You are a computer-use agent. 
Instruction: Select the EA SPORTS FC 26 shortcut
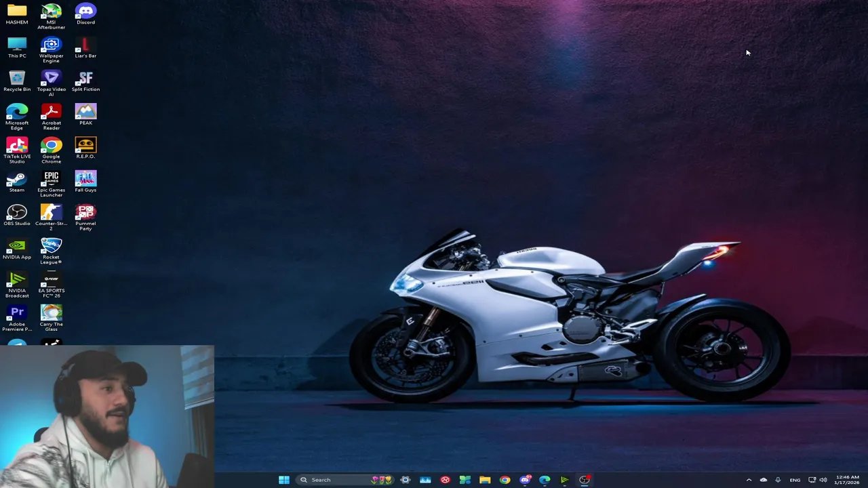pyautogui.click(x=51, y=285)
